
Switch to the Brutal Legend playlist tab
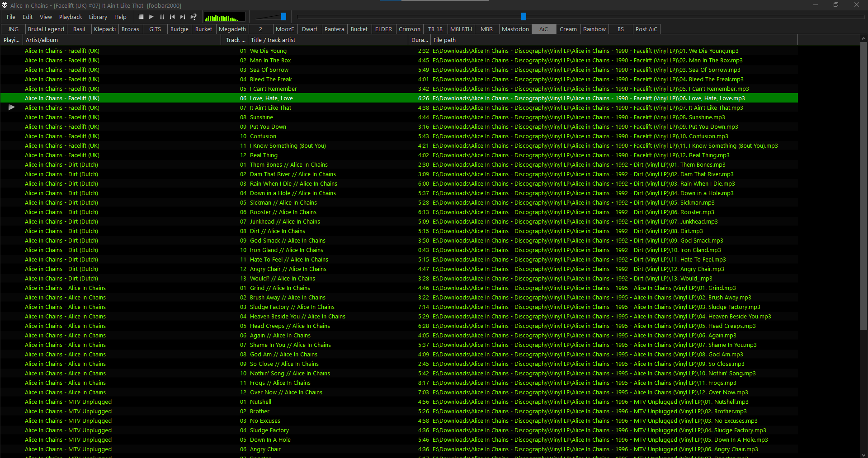[x=46, y=29]
